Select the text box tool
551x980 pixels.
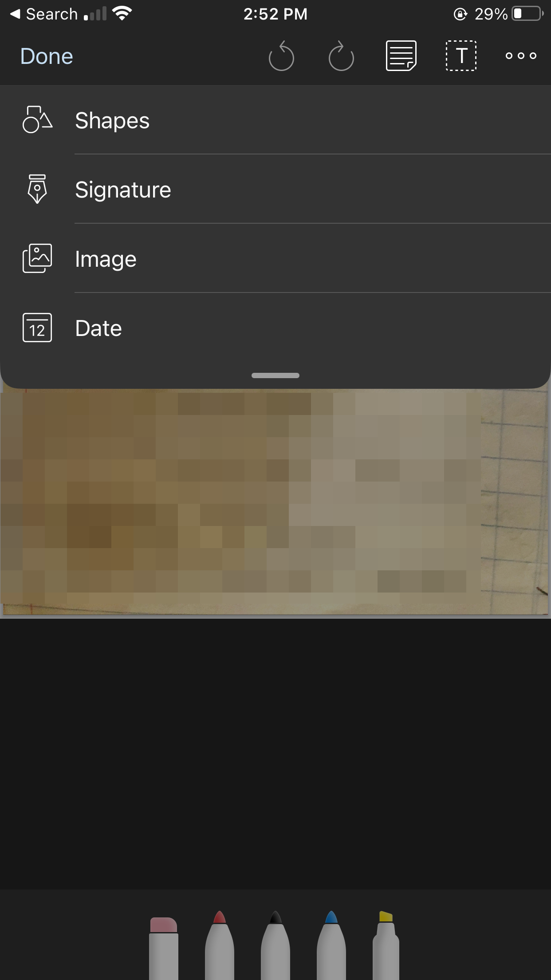point(461,56)
